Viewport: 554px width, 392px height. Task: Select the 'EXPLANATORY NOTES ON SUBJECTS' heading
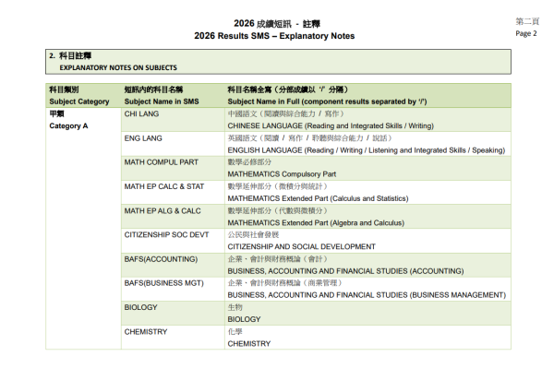(118, 67)
